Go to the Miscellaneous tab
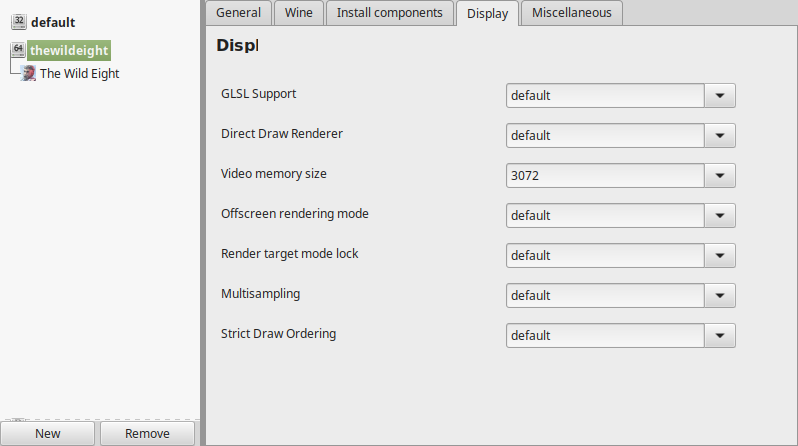 572,13
